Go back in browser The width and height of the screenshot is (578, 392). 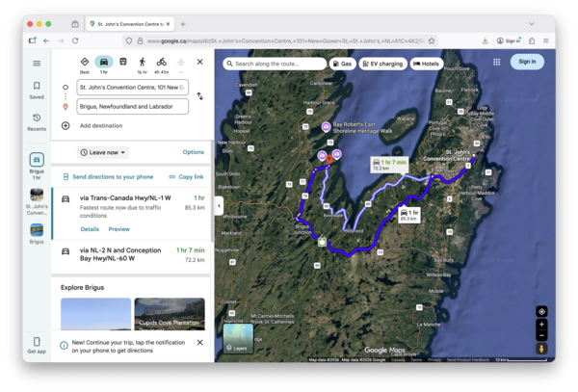coord(46,40)
